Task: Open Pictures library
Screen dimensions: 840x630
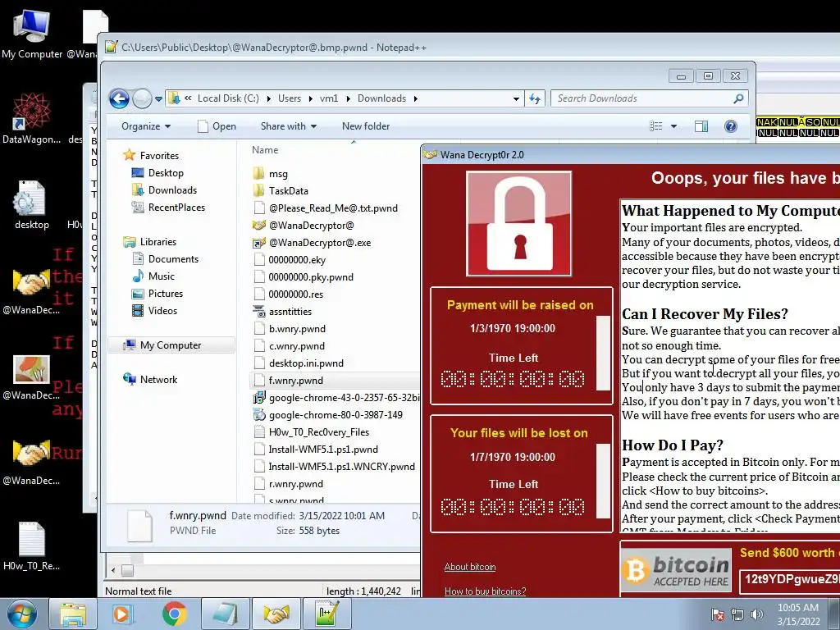Action: pyautogui.click(x=157, y=294)
